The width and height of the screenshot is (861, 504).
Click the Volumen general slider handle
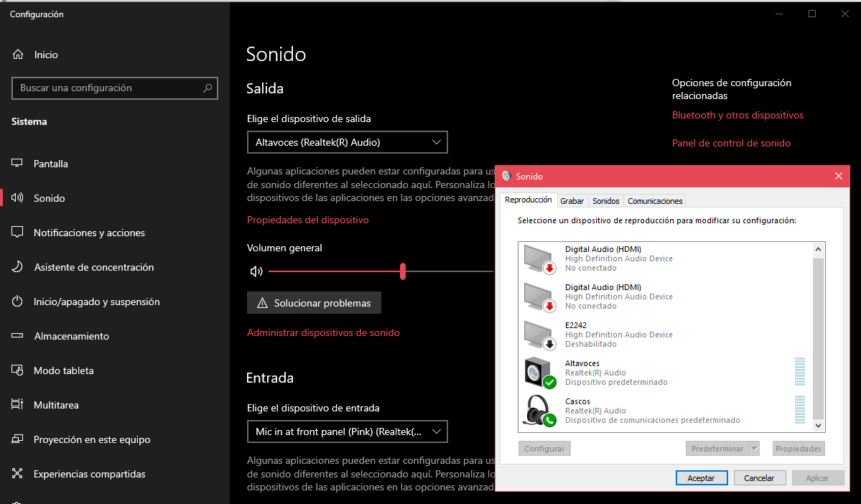point(403,271)
